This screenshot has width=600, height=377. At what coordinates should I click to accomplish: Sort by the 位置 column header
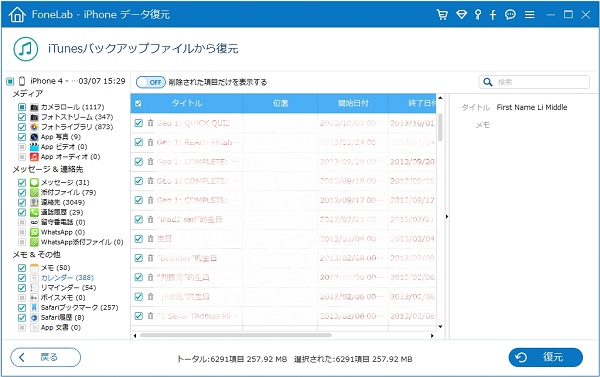280,103
